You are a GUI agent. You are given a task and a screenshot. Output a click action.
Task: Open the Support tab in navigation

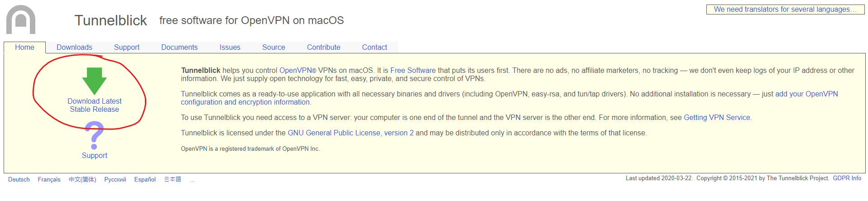coord(127,47)
